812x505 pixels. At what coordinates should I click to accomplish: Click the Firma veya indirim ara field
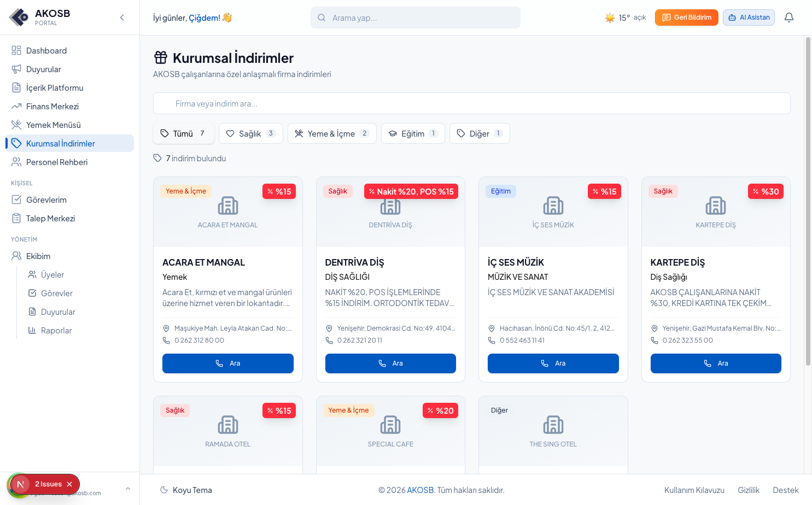click(472, 103)
